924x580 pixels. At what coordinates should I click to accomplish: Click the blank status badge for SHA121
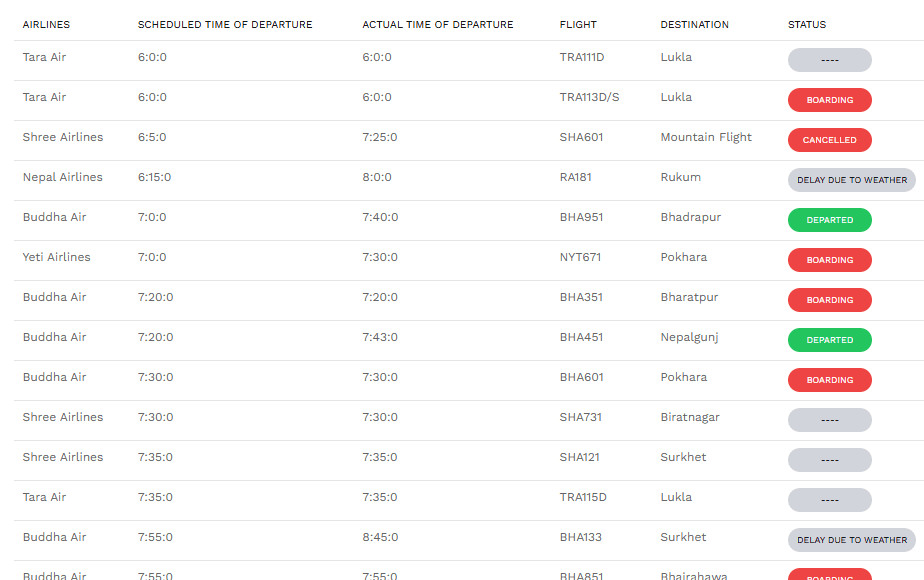pyautogui.click(x=829, y=460)
